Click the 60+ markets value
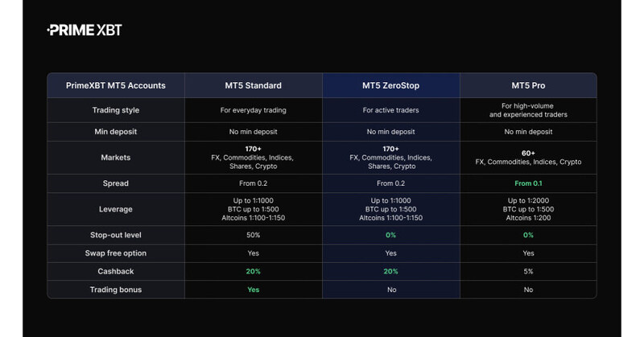The height and width of the screenshot is (337, 644). point(528,153)
